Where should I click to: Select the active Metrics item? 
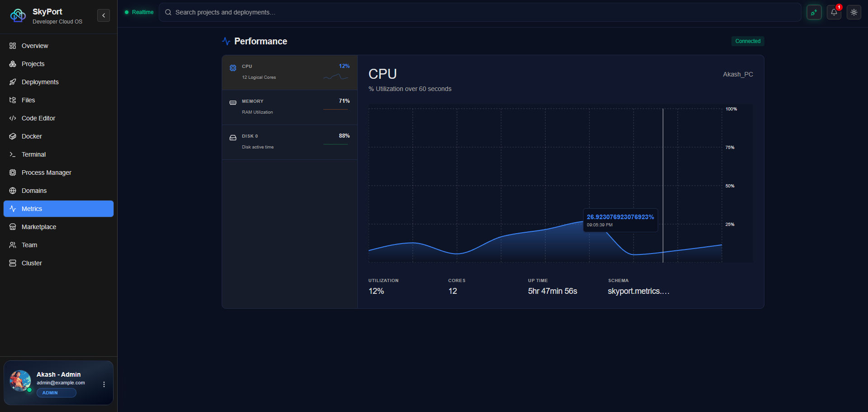pyautogui.click(x=58, y=209)
